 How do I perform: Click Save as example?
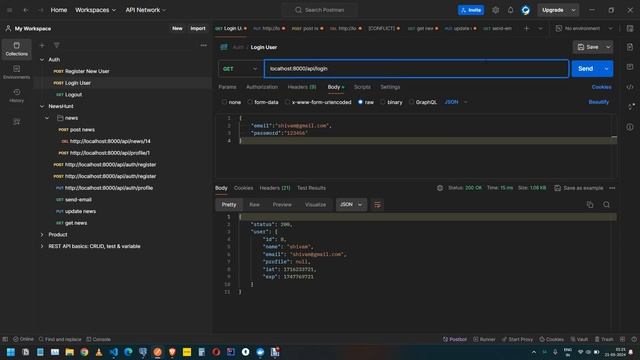(579, 188)
